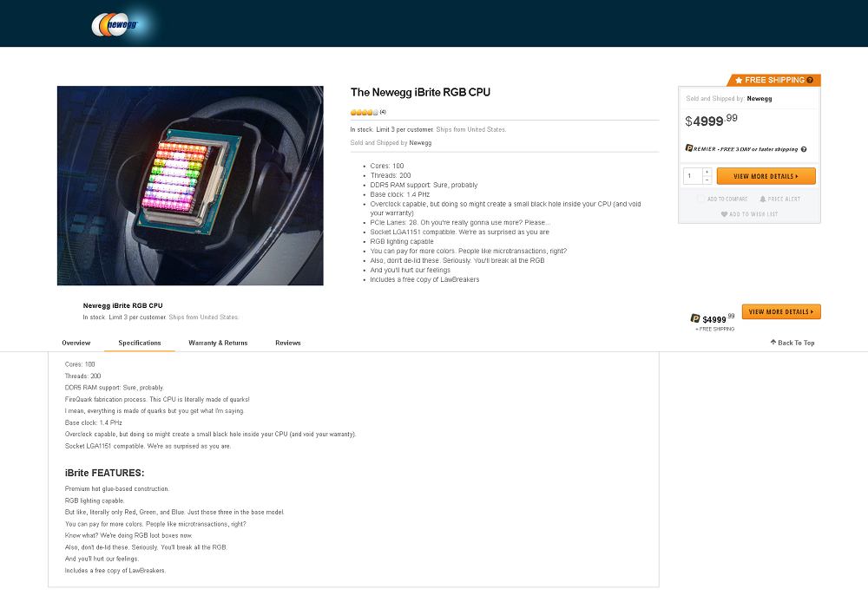Click the Price Alert bell icon
This screenshot has width=868, height=615.
(x=763, y=200)
